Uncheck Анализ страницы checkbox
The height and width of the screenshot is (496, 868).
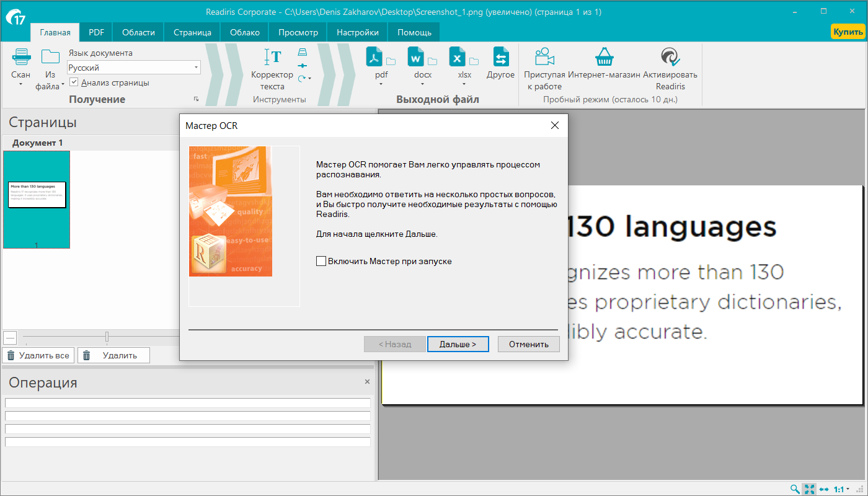point(74,82)
